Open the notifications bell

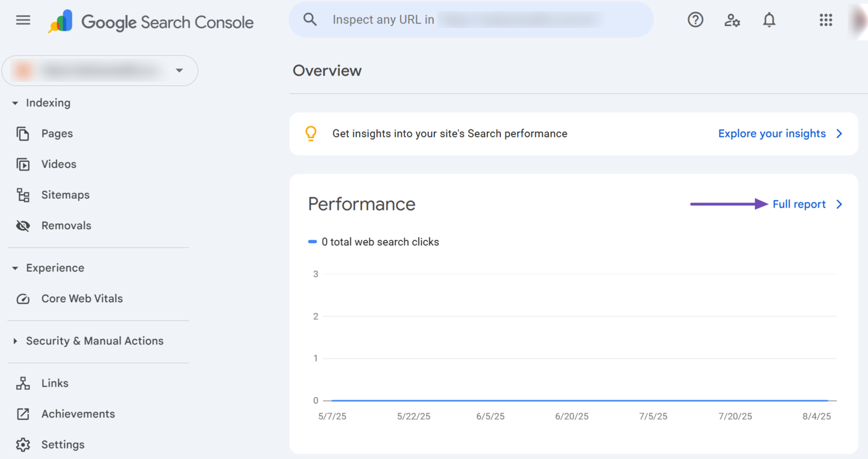[x=769, y=20]
